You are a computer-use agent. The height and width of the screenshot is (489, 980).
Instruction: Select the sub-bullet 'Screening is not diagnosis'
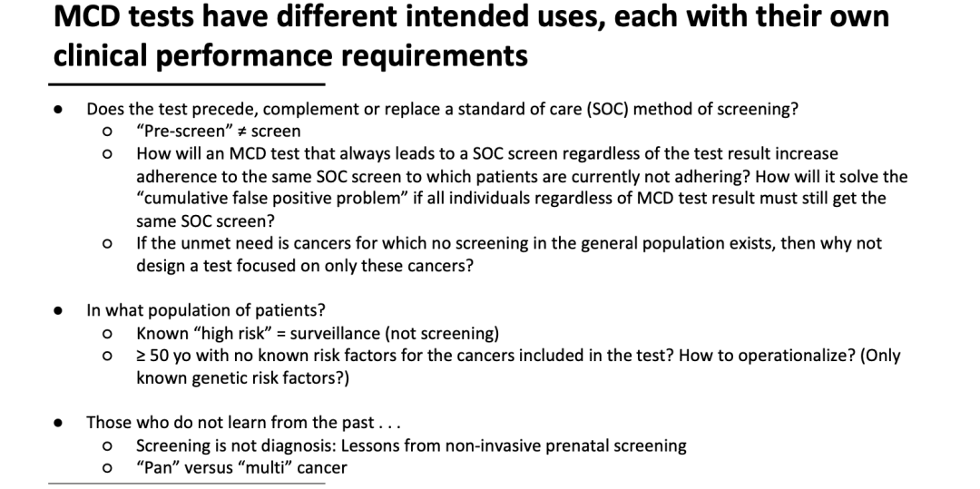pos(411,446)
